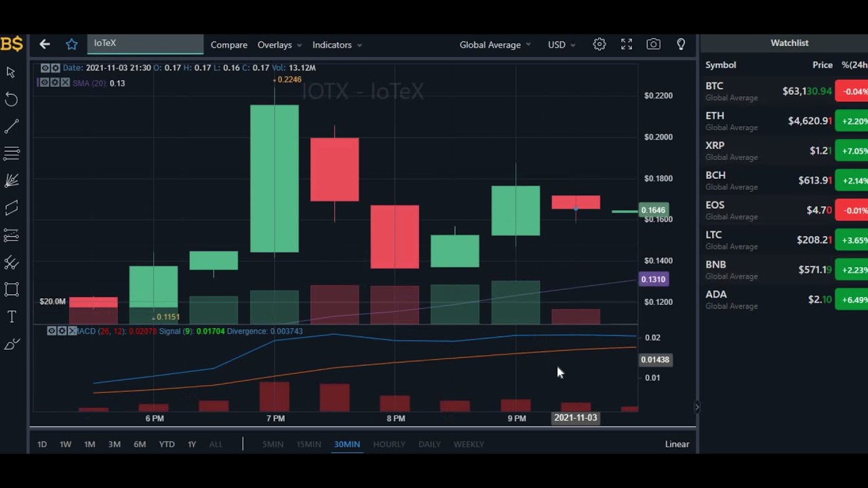868x488 pixels.
Task: Select the 5MIN candle interval
Action: click(273, 444)
